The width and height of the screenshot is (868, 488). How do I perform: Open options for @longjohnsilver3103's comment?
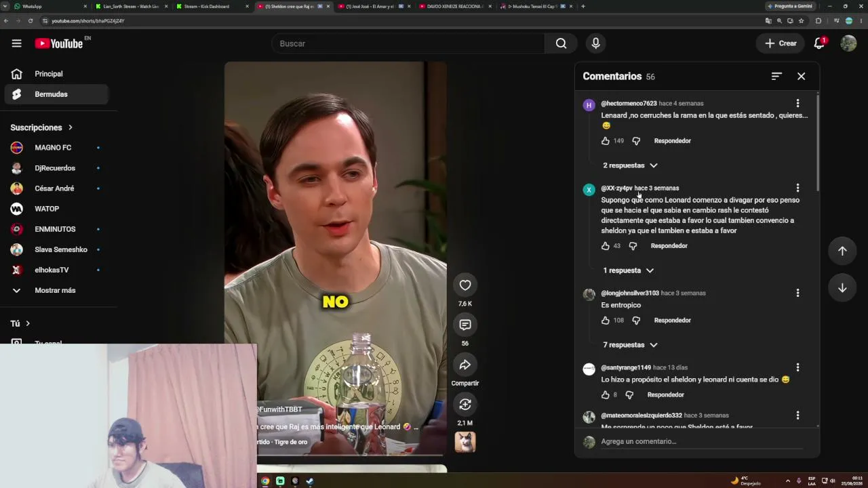(797, 293)
